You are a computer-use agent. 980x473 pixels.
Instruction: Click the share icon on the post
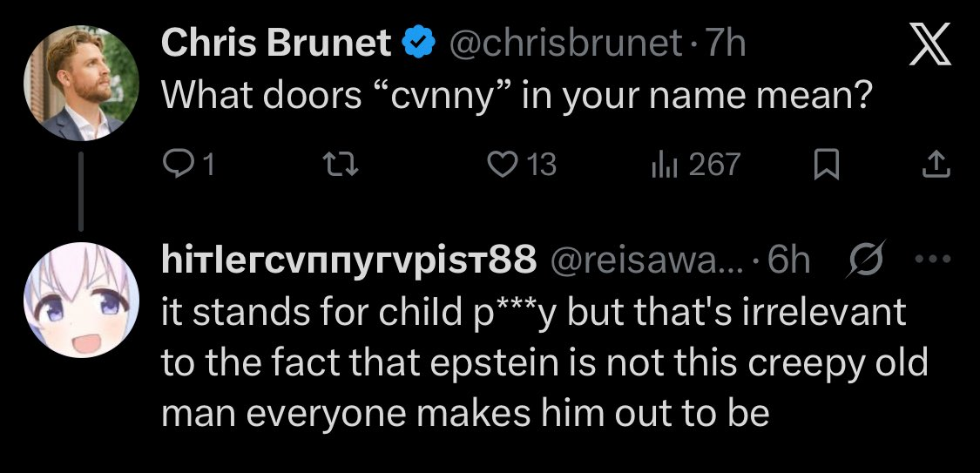pyautogui.click(x=935, y=165)
